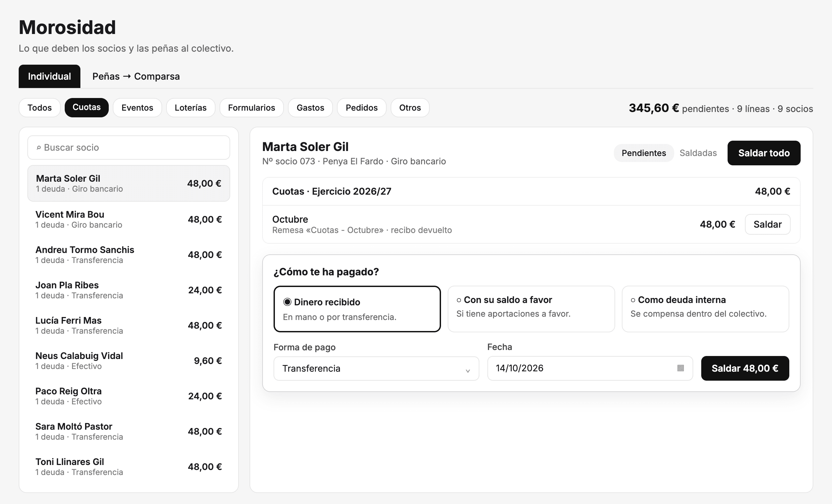Choose Como deuda interna option
Viewport: 832px width, 504px height.
705,309
